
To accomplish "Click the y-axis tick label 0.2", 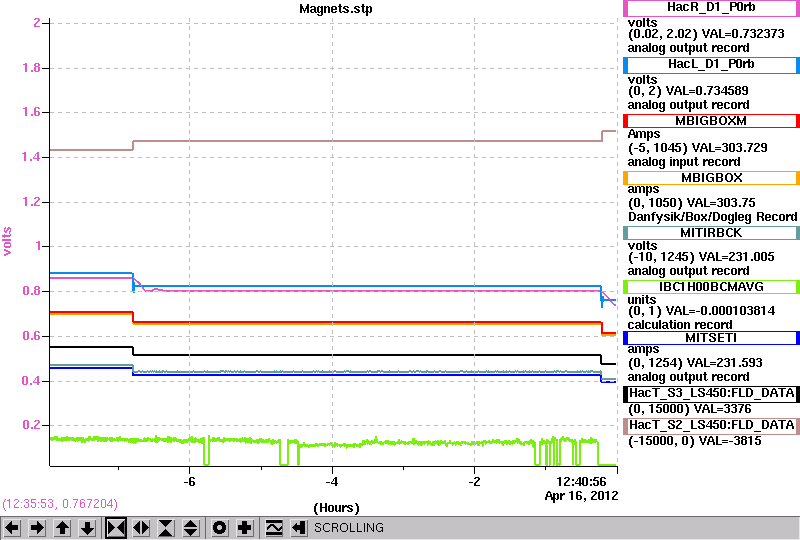I will click(32, 425).
